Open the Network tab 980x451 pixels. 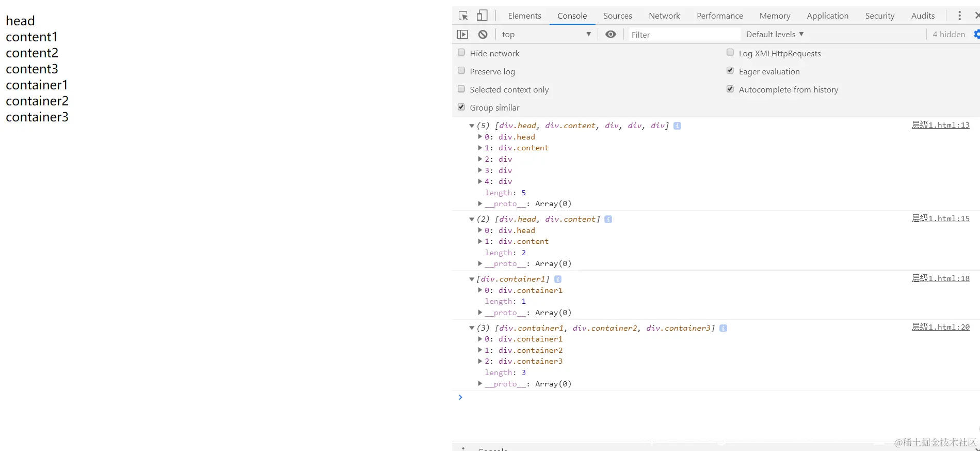click(x=664, y=16)
